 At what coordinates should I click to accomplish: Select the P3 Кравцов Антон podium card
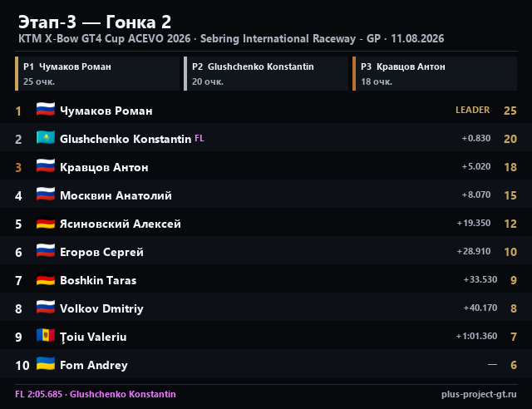(435, 74)
